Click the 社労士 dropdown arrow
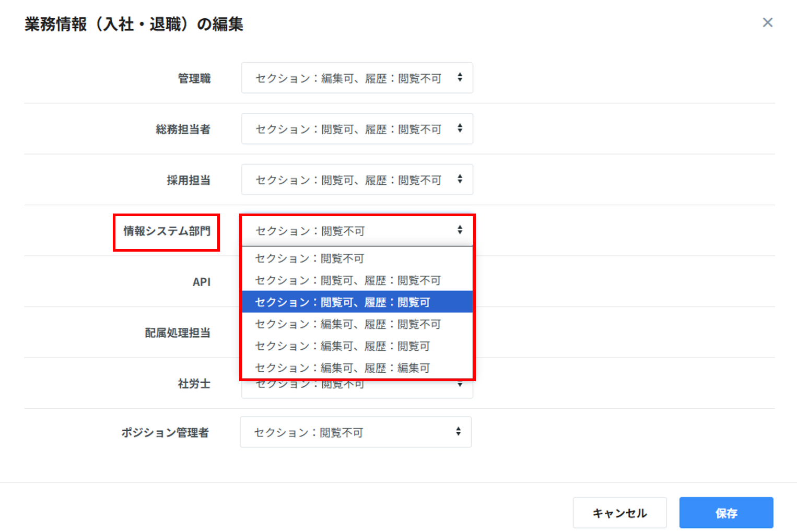 (x=460, y=386)
